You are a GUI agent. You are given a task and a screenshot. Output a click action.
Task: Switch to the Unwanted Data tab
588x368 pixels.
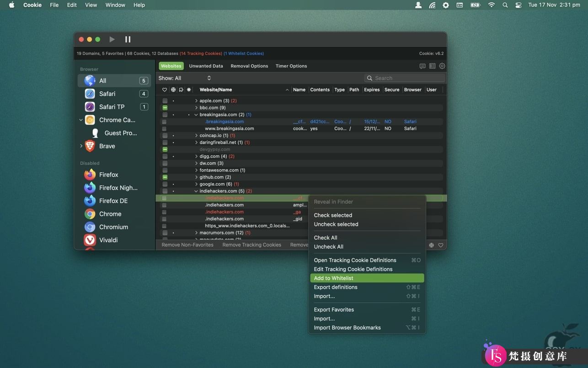tap(206, 66)
